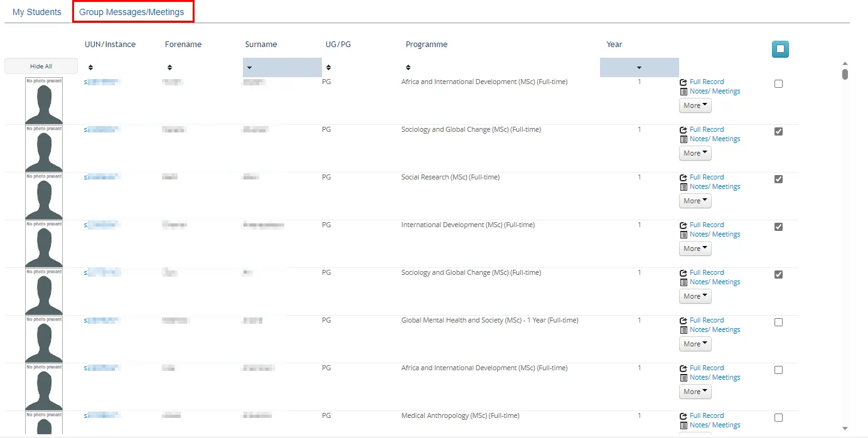Image resolution: width=868 pixels, height=438 pixels.
Task: Open Full Record for the International Development student
Action: [684, 224]
